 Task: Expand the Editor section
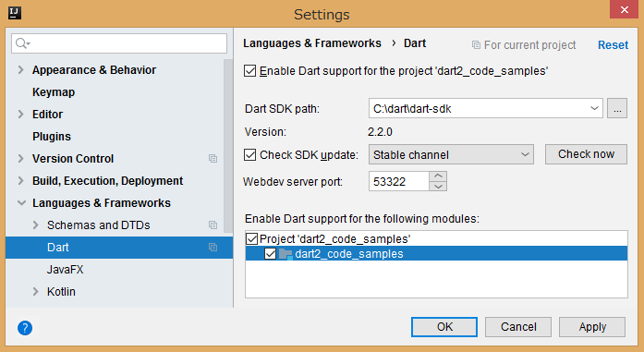pyautogui.click(x=21, y=115)
